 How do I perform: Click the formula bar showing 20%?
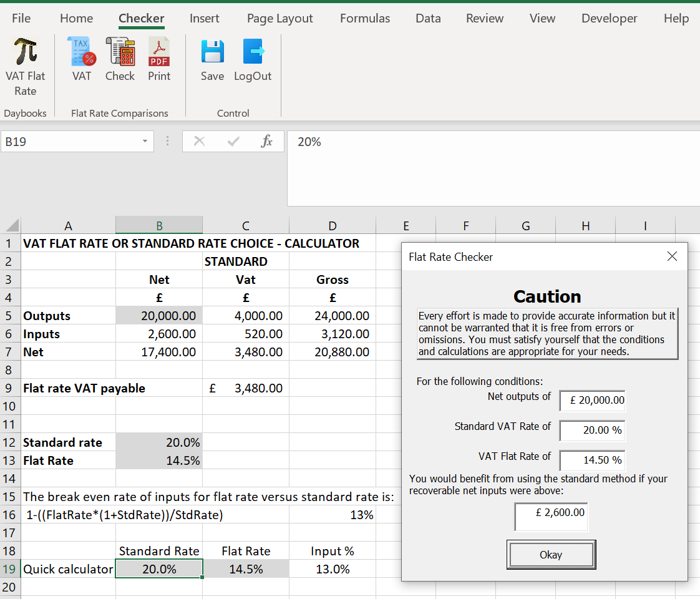tap(493, 168)
